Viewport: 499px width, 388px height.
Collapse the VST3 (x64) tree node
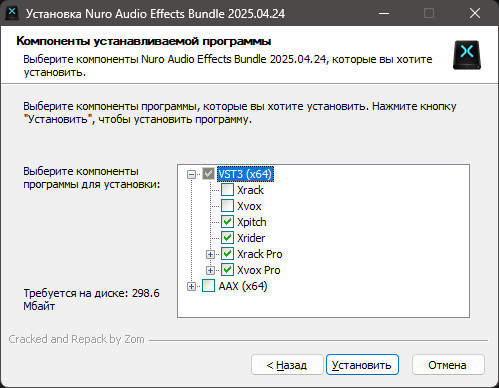coord(191,174)
